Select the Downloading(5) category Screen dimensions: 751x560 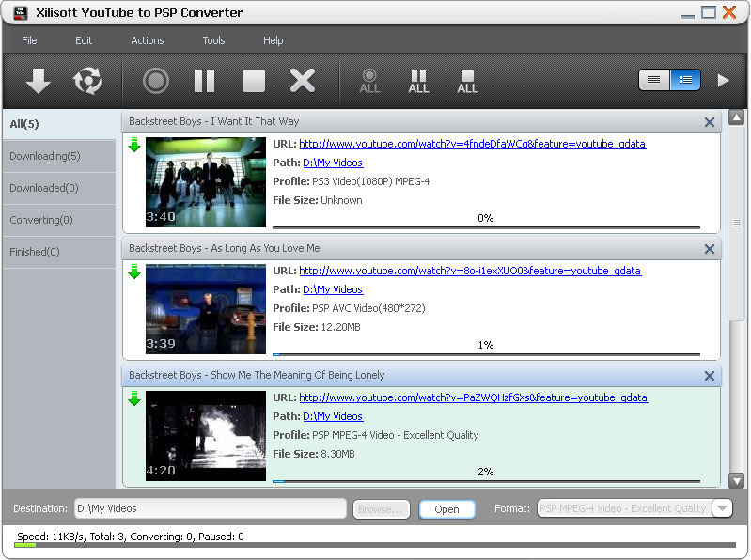tap(58, 156)
